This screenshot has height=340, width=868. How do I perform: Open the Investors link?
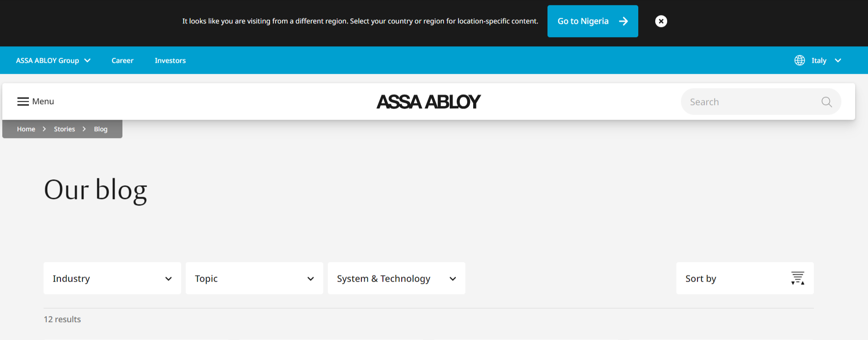[x=170, y=61]
